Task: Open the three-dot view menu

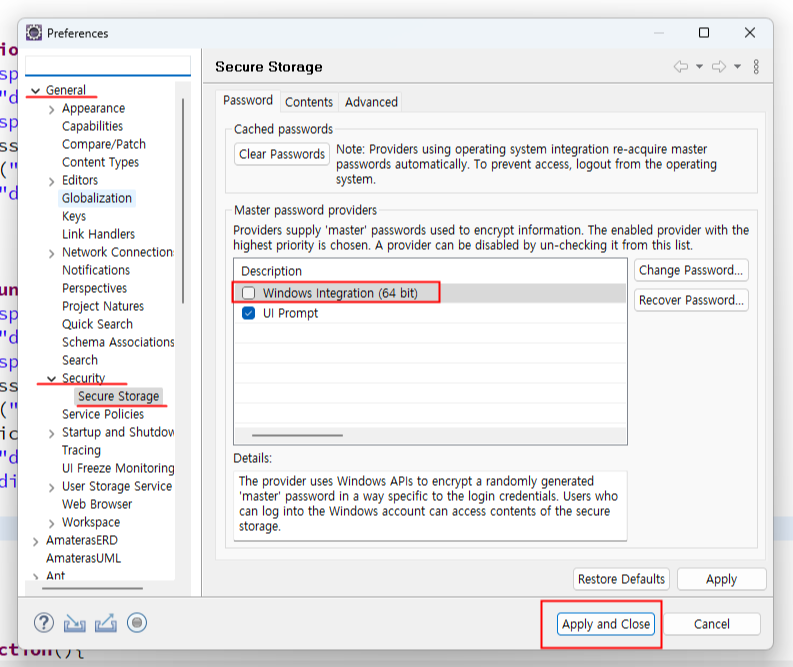Action: point(756,67)
